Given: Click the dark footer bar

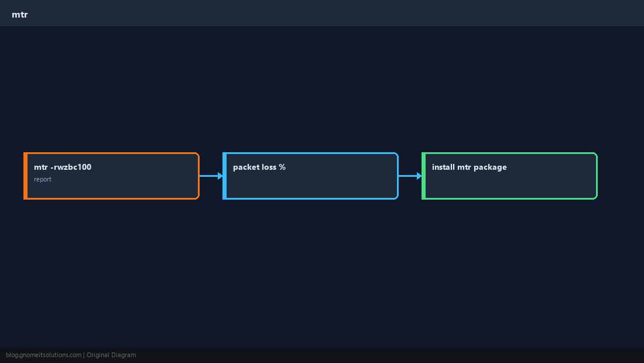Looking at the screenshot, I should coord(322,355).
